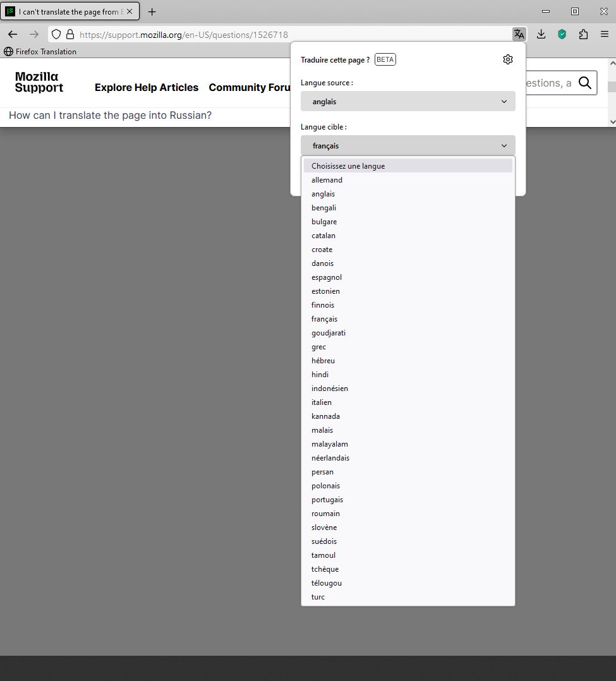Select goudjarati from the list
Screen dimensions: 616x681
pos(408,333)
